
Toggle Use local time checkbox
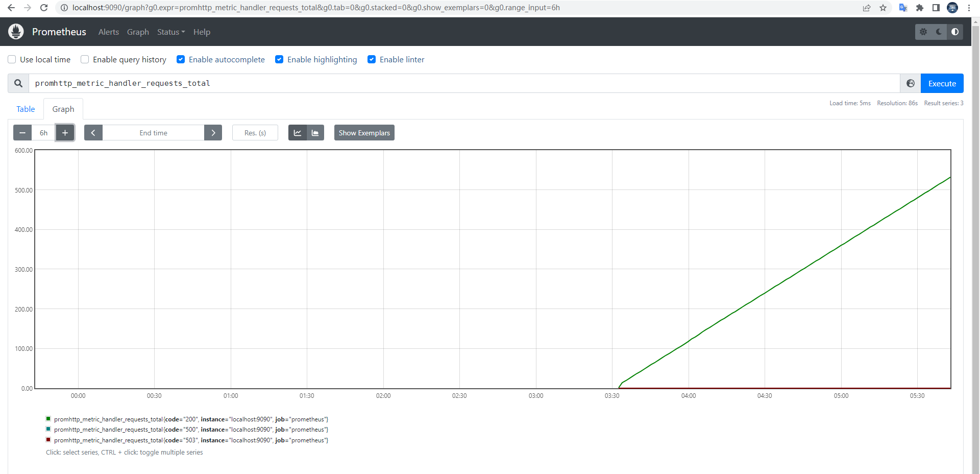pos(12,59)
